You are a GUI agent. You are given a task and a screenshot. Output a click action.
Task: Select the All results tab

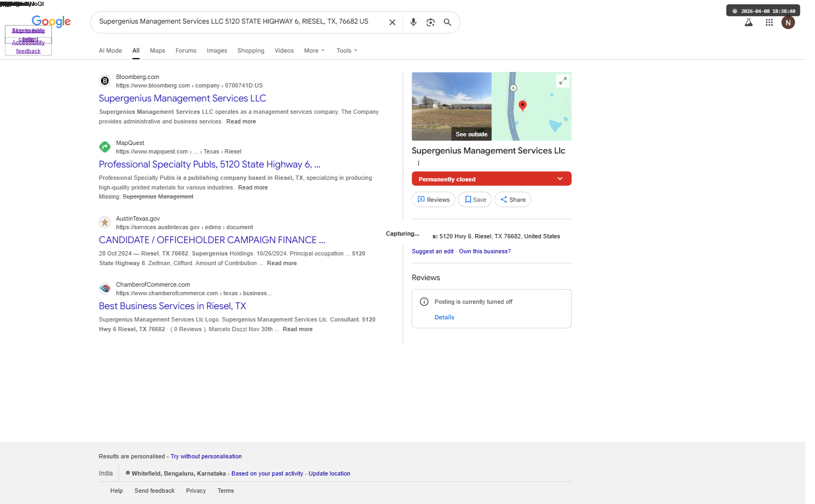click(x=136, y=50)
